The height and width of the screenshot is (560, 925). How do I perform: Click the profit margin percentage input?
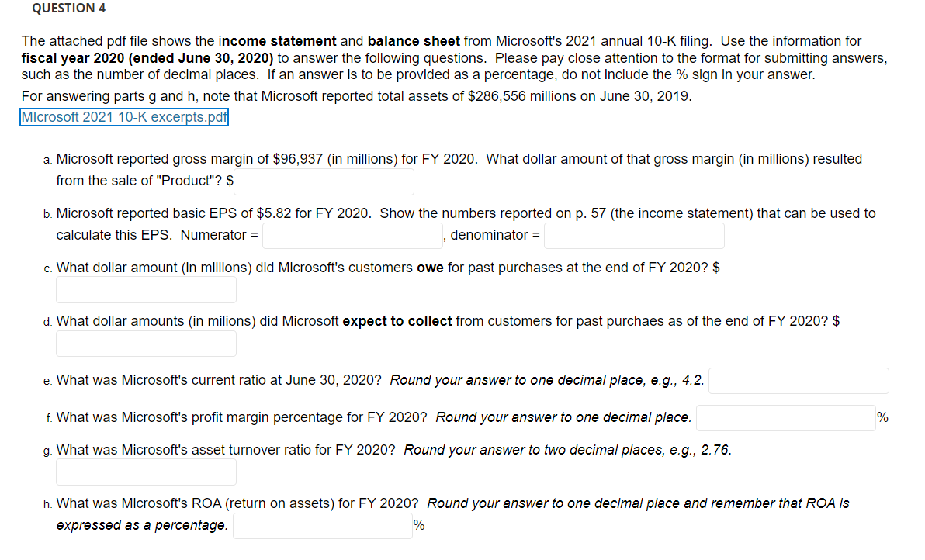(x=785, y=417)
